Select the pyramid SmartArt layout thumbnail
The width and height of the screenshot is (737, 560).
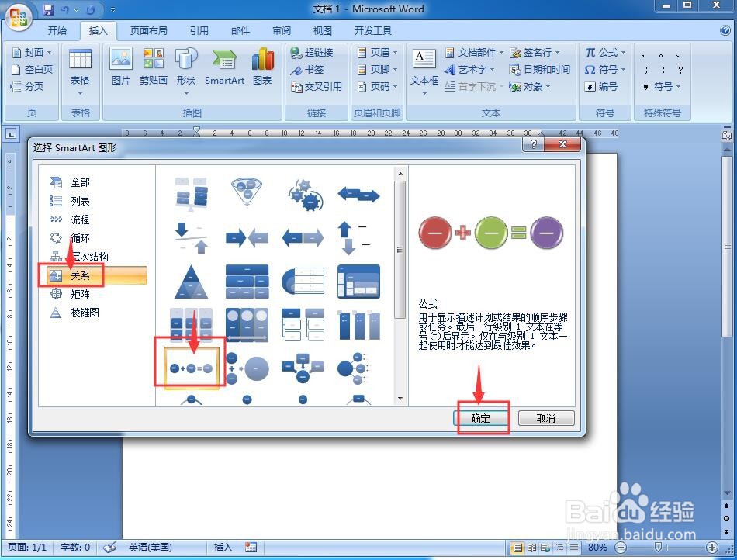tap(191, 282)
